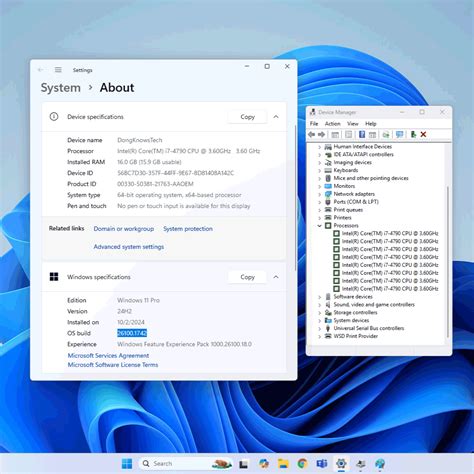Open System protection link
The height and width of the screenshot is (474, 474).
coord(188,229)
